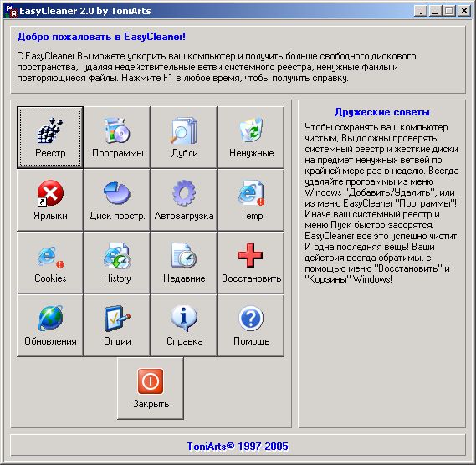Check for Обновления updates

click(x=50, y=325)
